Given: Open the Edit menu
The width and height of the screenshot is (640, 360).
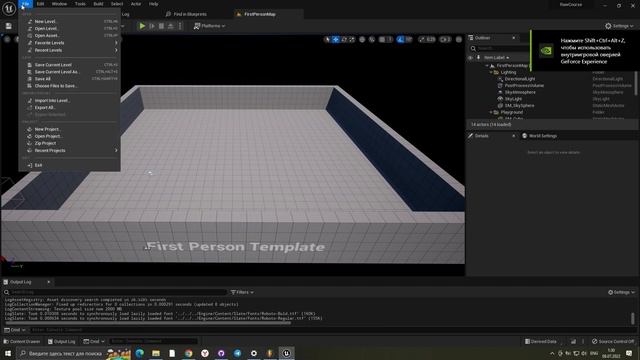Looking at the screenshot, I should [40, 4].
